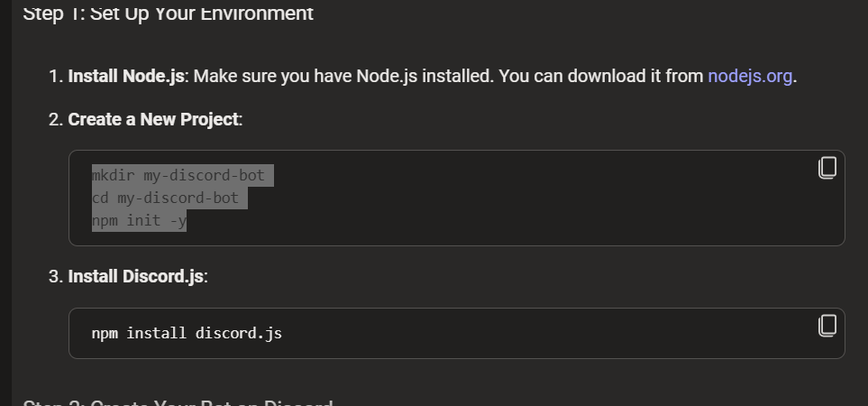Click the 'mkdir my-discord-bot' code line

pos(178,175)
